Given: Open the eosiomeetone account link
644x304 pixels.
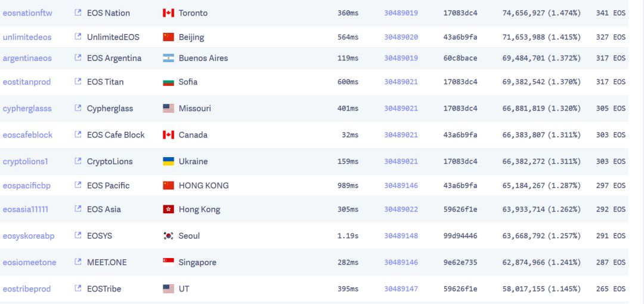Looking at the screenshot, I should 30,262.
